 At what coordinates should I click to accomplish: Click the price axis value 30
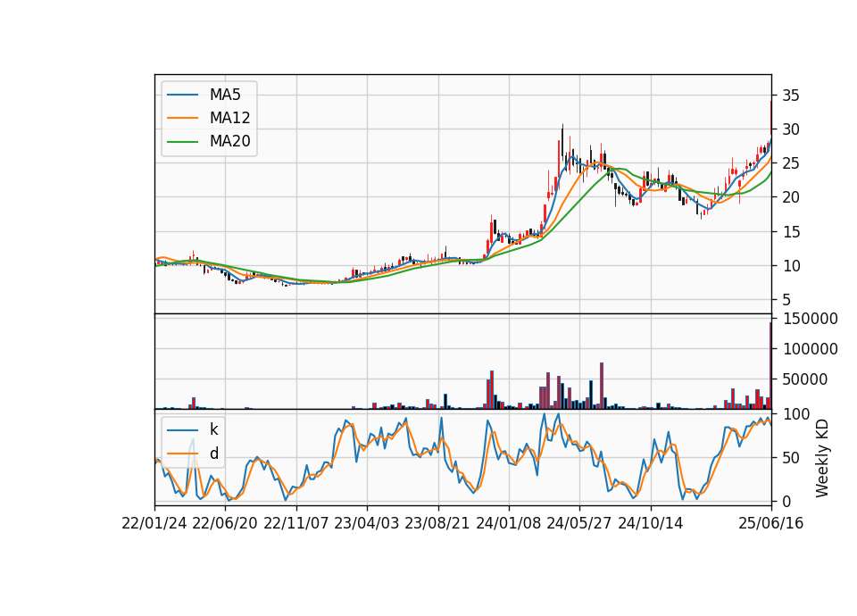click(791, 129)
